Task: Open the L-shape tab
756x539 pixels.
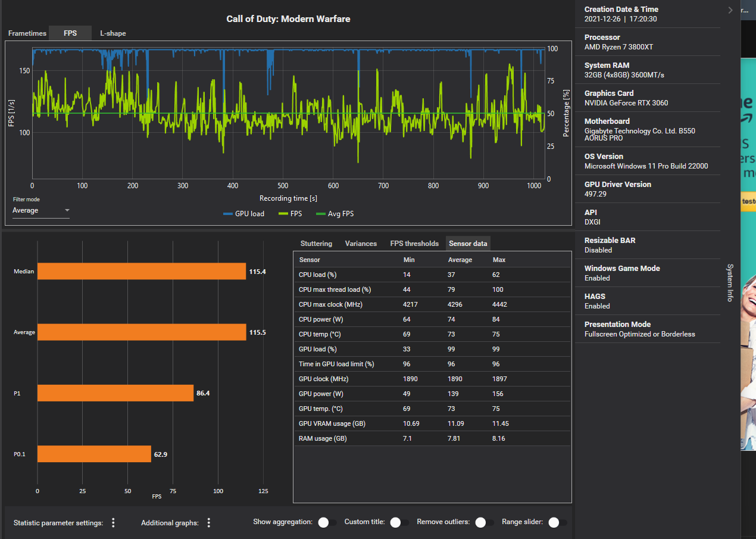Action: [x=113, y=33]
